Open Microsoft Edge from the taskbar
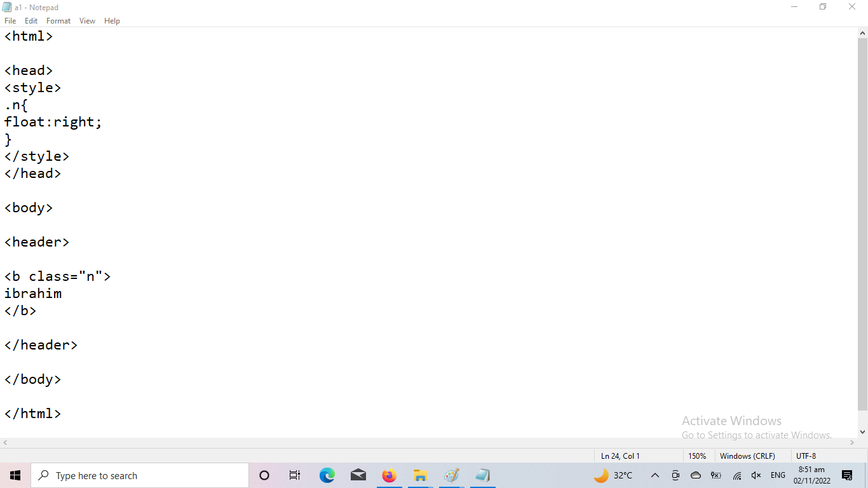 (x=327, y=475)
